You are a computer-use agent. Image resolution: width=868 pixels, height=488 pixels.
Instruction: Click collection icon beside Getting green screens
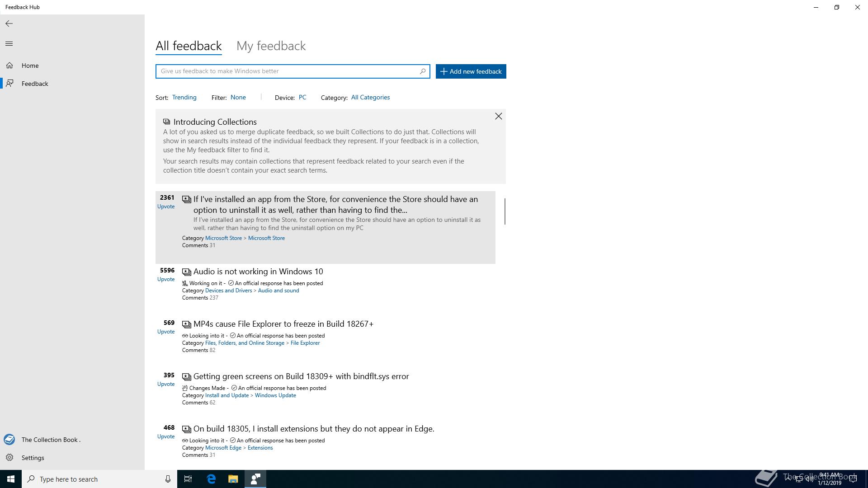186,377
